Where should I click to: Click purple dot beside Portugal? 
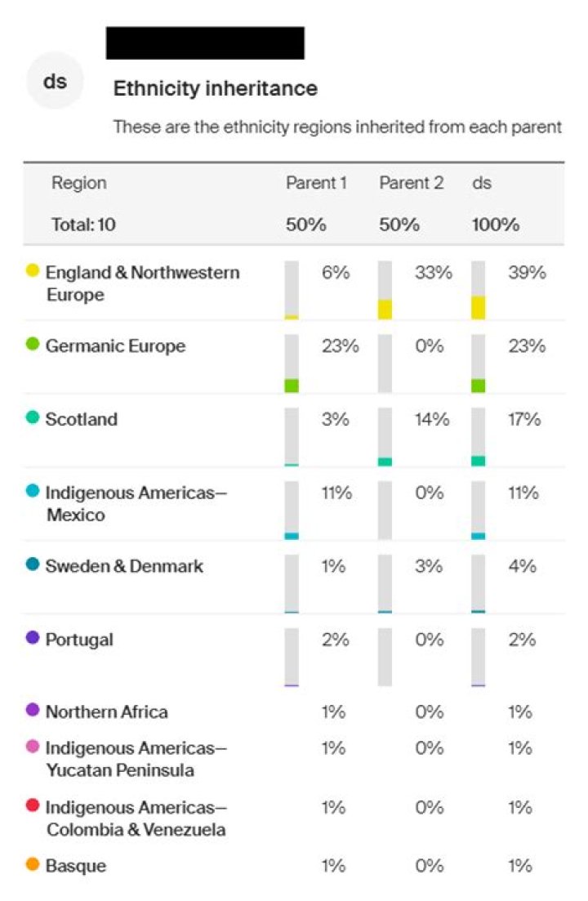tap(33, 638)
